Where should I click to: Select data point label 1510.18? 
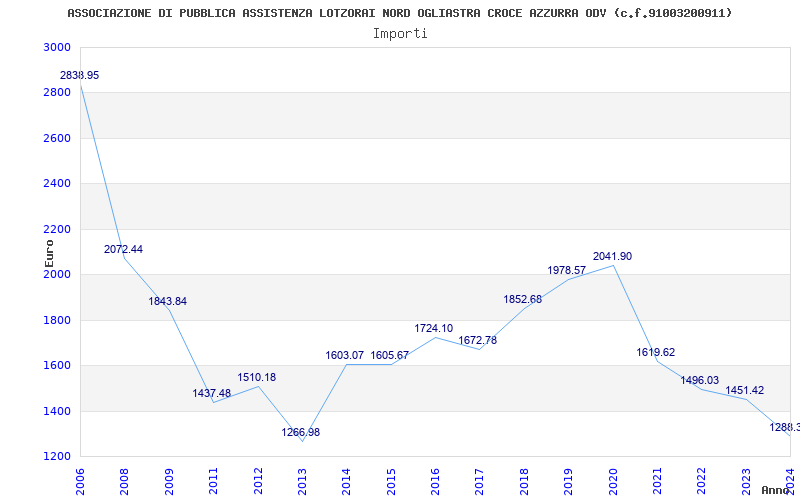pos(257,378)
